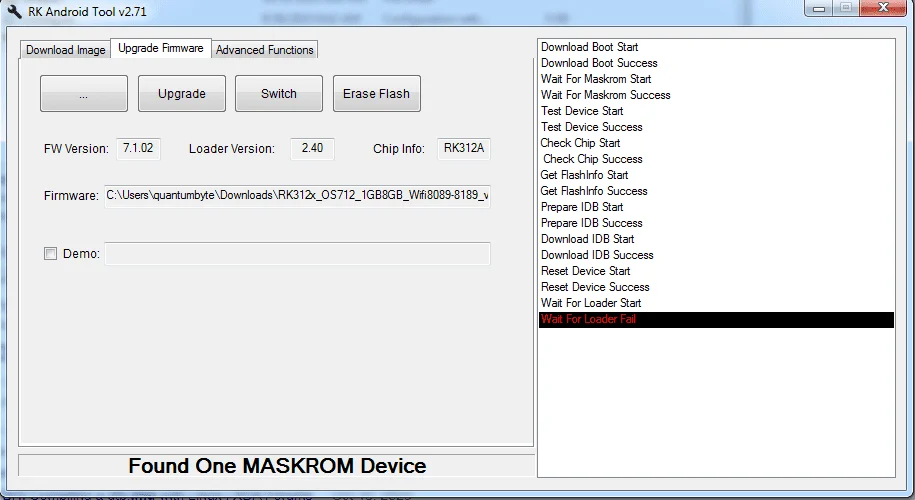This screenshot has height=500, width=915.
Task: Click the Loader Version field showing 2.40
Action: coord(312,148)
